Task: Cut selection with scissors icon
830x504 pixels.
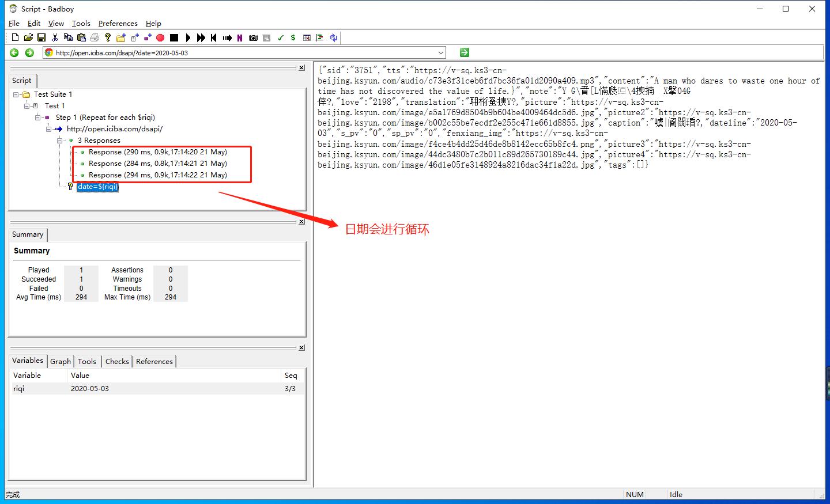Action: [55, 37]
